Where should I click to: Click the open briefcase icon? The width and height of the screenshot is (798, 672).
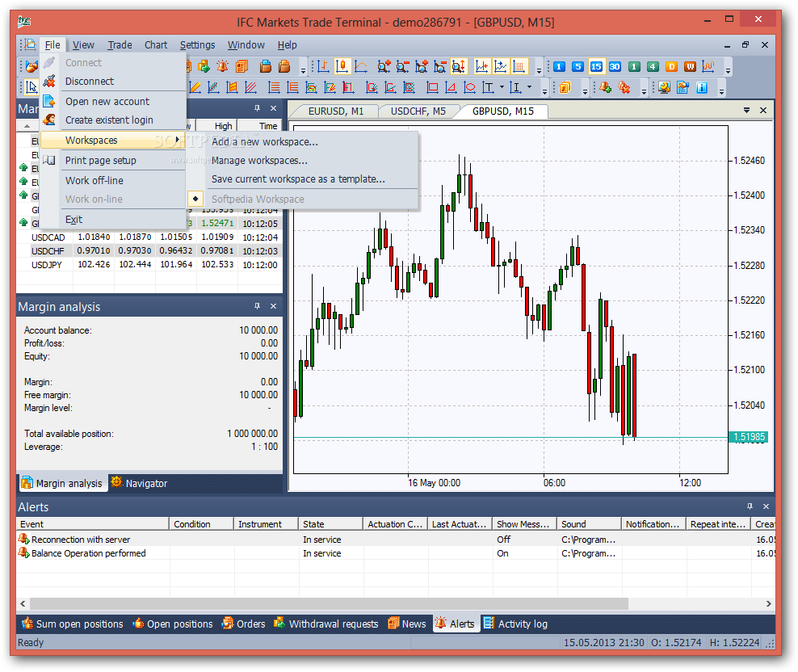coord(265,66)
